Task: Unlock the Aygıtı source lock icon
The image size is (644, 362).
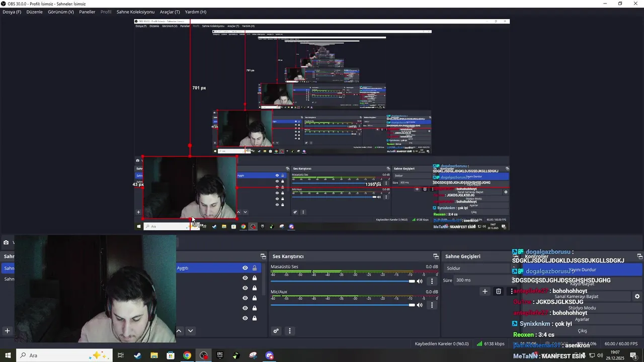Action: pyautogui.click(x=255, y=268)
